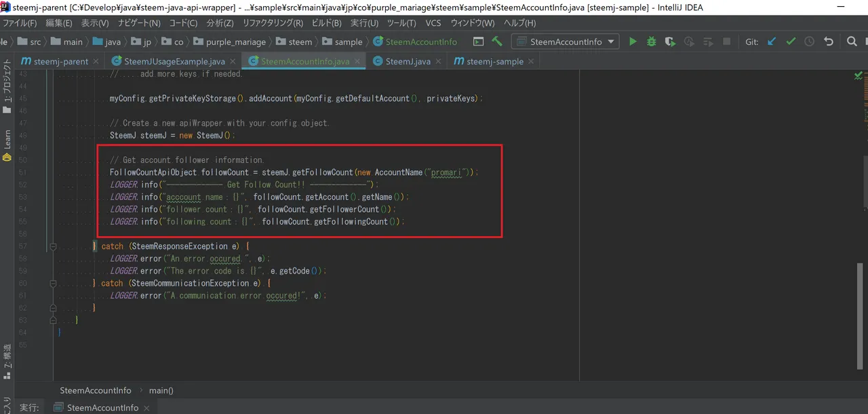The image size is (868, 414).
Task: Open the Z: 構造 tool window
Action: [x=7, y=363]
